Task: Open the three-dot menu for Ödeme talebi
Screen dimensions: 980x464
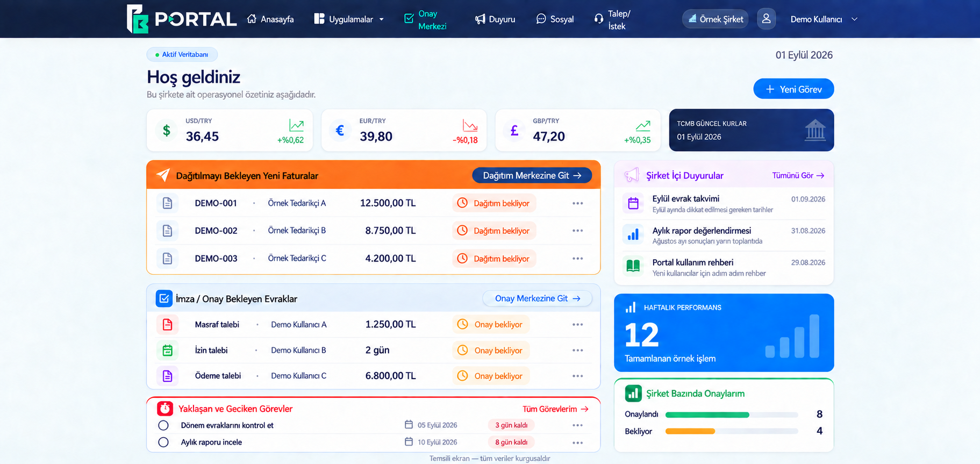Action: tap(578, 376)
